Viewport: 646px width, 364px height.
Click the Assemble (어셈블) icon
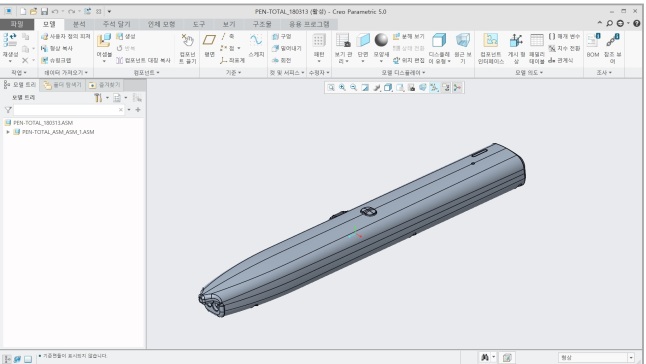[103, 40]
